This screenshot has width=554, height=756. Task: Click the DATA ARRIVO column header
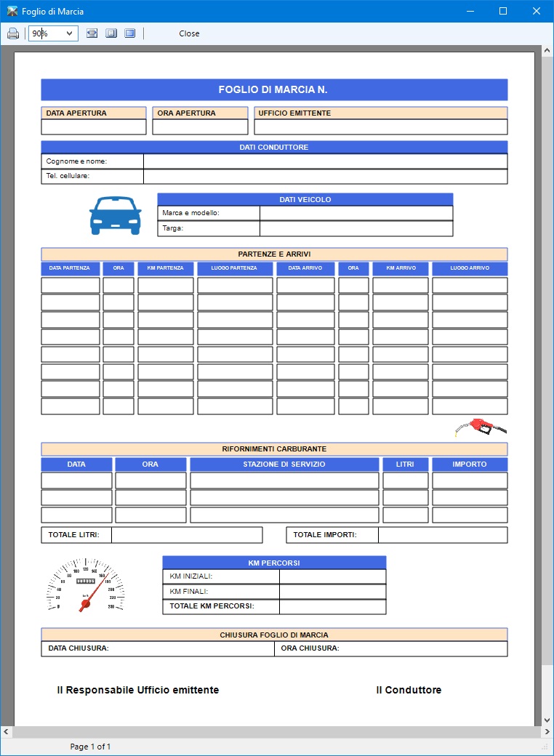click(x=305, y=268)
